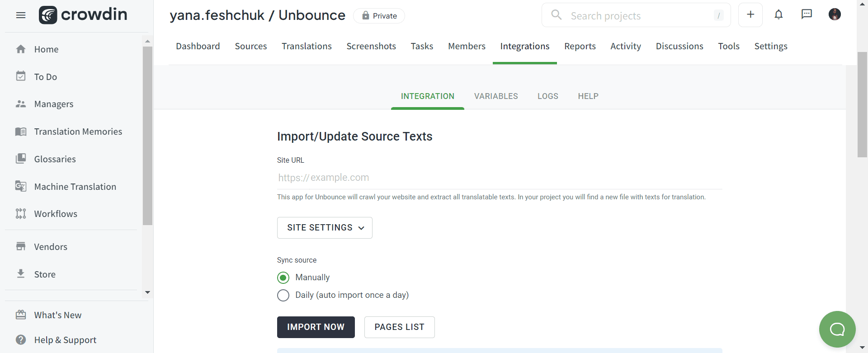Click the To Do calendar-check icon
868x353 pixels.
[x=21, y=76]
